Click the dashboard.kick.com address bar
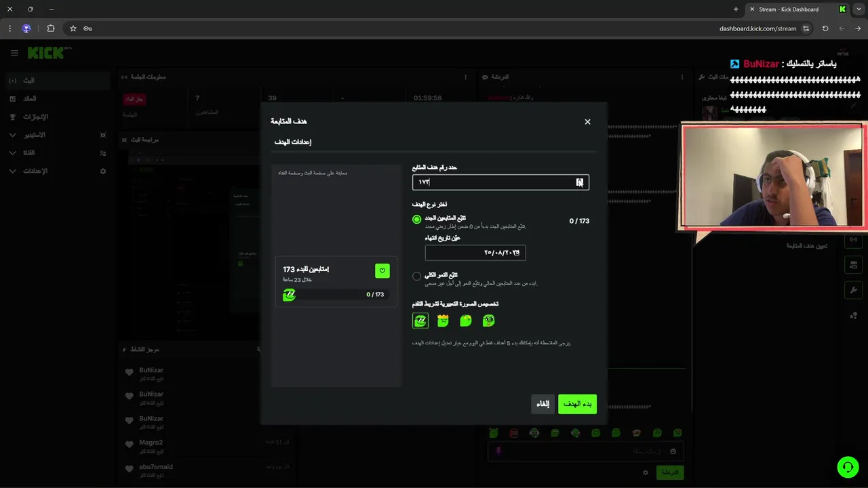 click(x=757, y=28)
